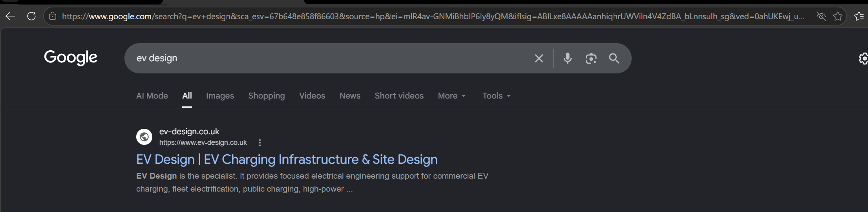Open Google quick settings gear
Screen dimensions: 868x212
tap(863, 58)
